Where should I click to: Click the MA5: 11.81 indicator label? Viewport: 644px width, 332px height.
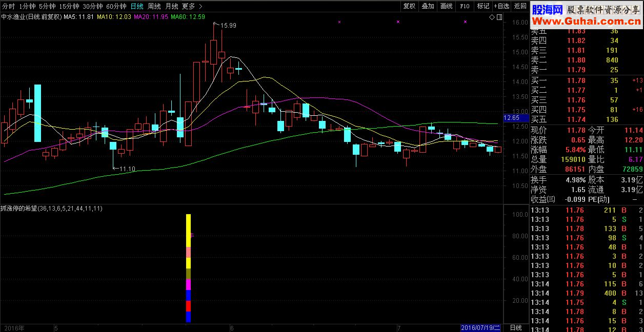79,17
